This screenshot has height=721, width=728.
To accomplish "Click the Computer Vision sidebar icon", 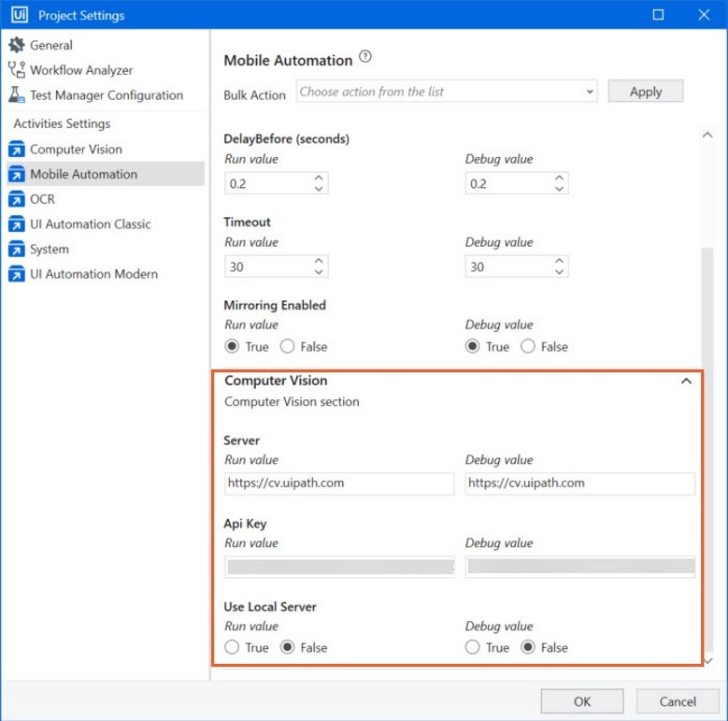I will pyautogui.click(x=17, y=149).
